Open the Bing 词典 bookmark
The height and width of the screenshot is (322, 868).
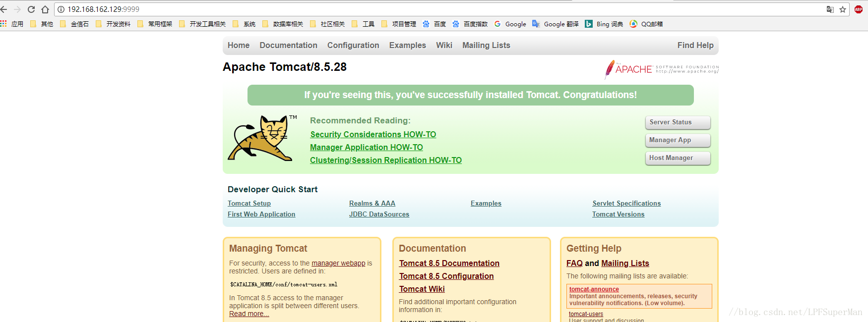pos(604,24)
